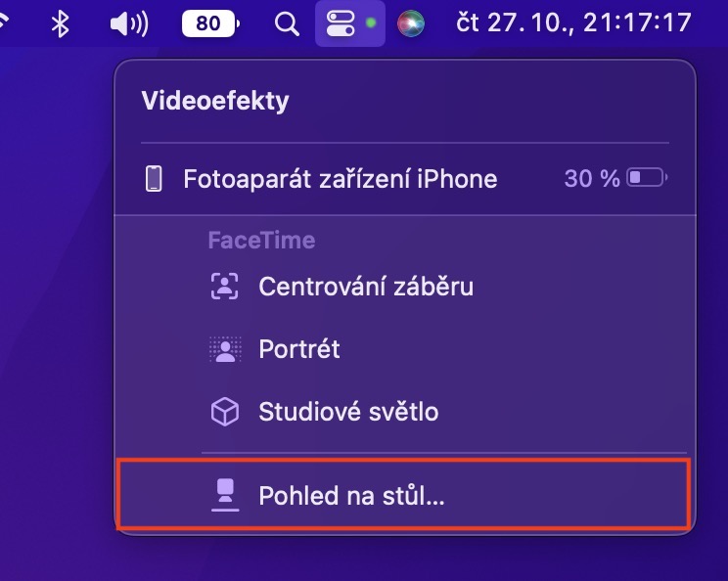Image resolution: width=728 pixels, height=581 pixels.
Task: Close the Control Center menu icon
Action: tap(341, 23)
